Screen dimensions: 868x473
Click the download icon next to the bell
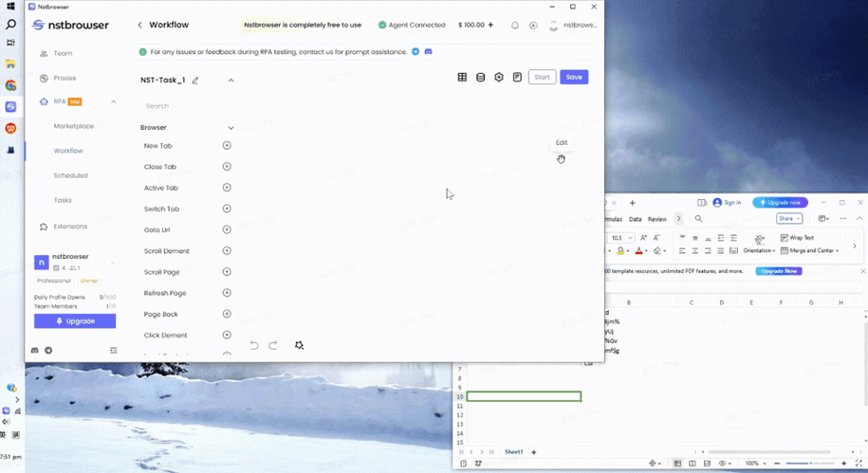[533, 26]
